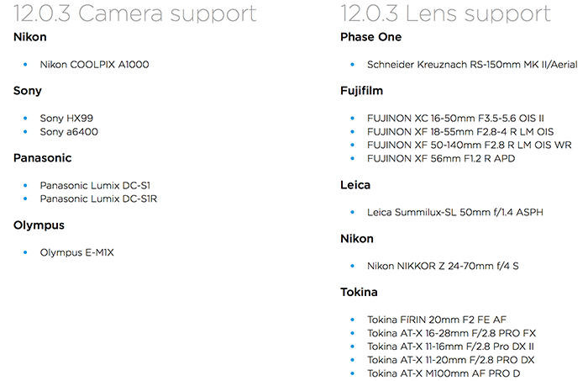Viewport: 588px width, 381px height.
Task: Click the Tokina section heading
Action: [360, 293]
